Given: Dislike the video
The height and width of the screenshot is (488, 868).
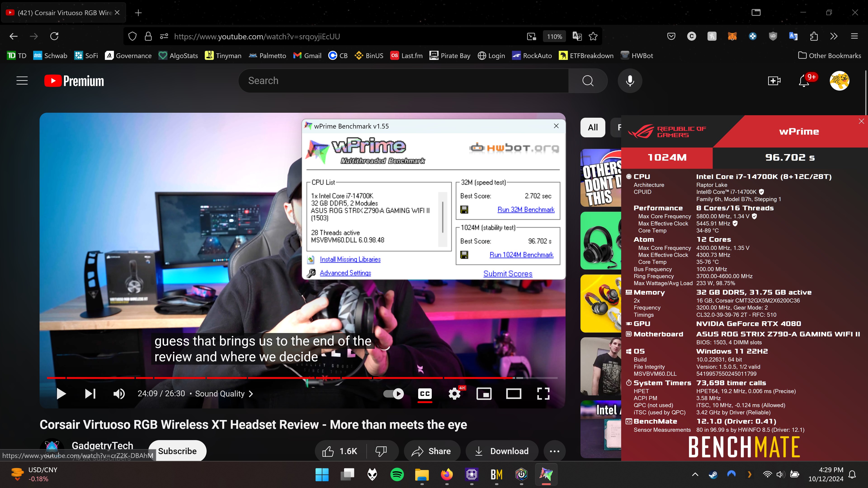Looking at the screenshot, I should [x=381, y=451].
